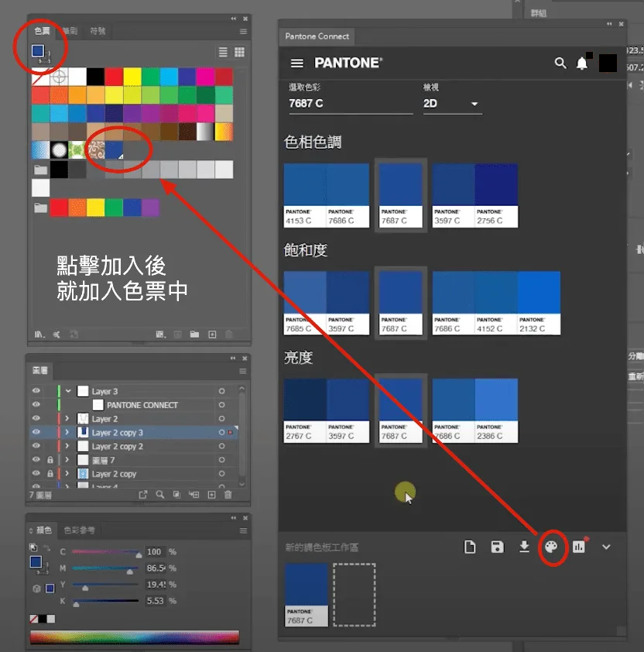Click the empty dashed palette slot
Viewport: 644px width, 652px height.
click(355, 595)
